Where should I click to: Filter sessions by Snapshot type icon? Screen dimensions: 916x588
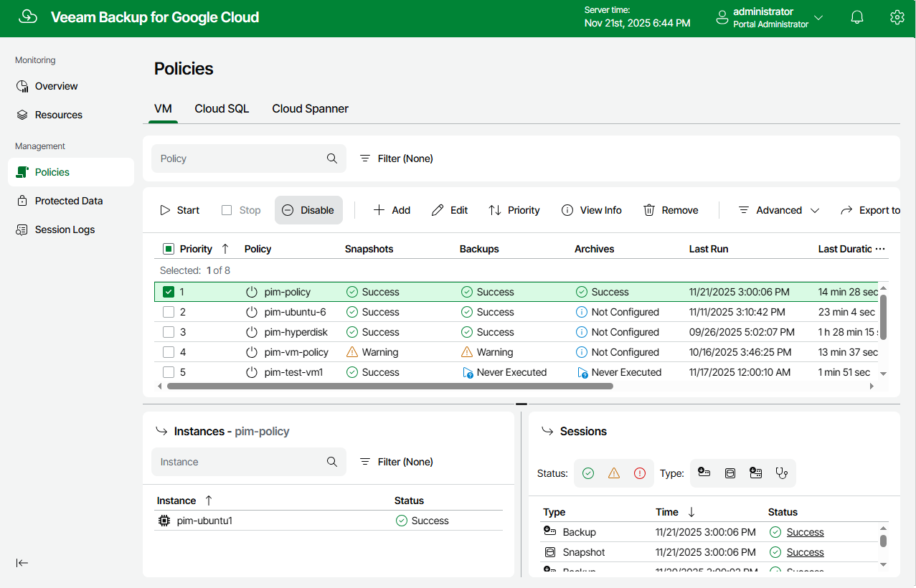tap(730, 473)
